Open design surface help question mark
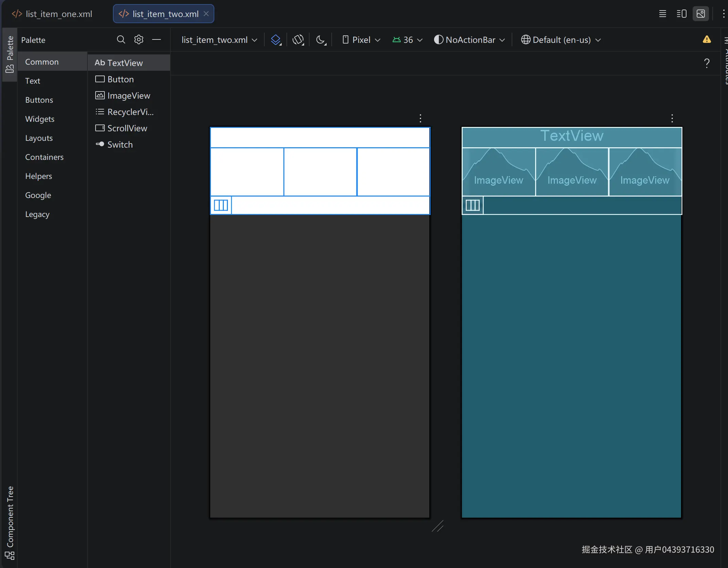 point(707,63)
